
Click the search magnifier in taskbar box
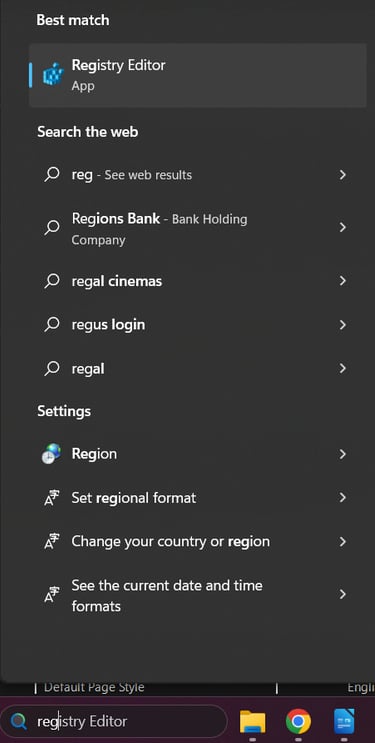tap(19, 722)
